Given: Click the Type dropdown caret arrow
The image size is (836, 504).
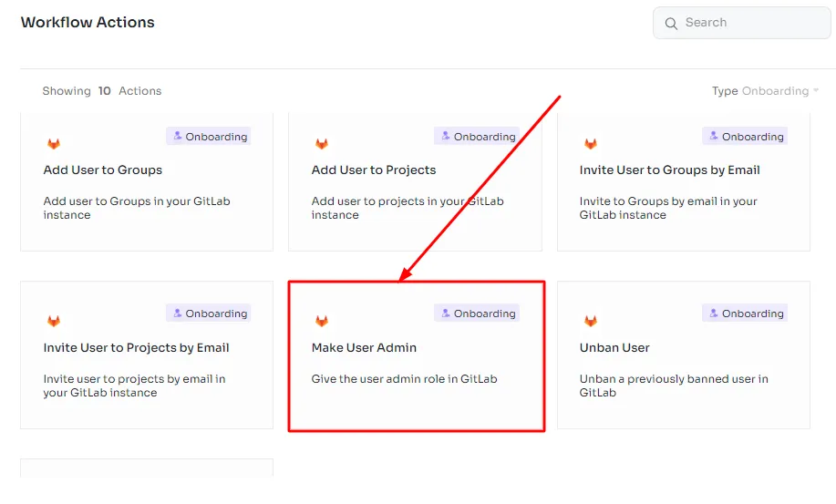Looking at the screenshot, I should 816,90.
